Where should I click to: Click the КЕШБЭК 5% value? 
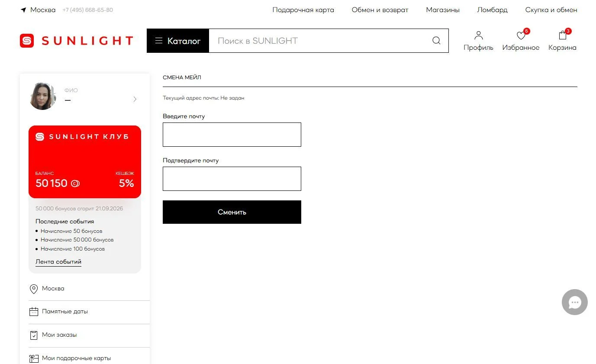(126, 184)
